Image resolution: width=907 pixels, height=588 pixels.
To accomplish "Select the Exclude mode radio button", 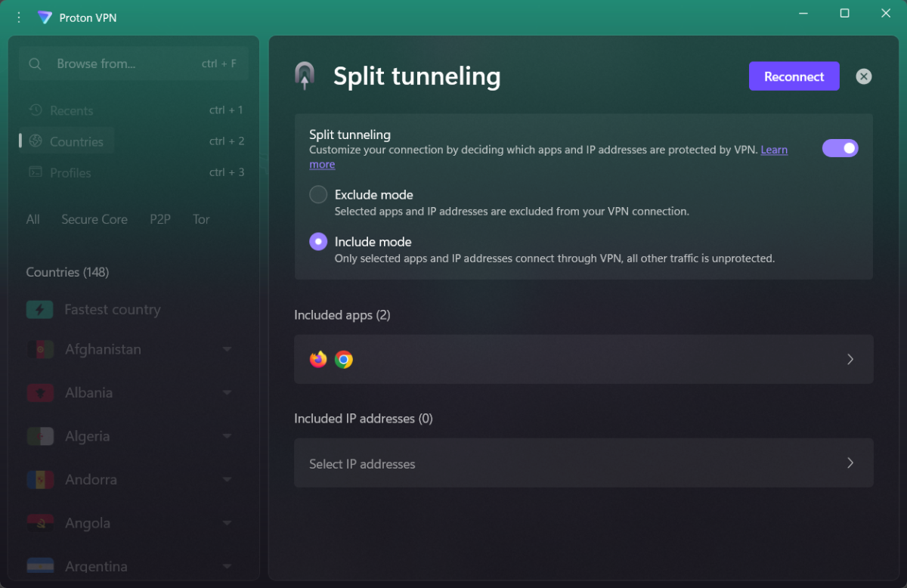I will point(318,195).
